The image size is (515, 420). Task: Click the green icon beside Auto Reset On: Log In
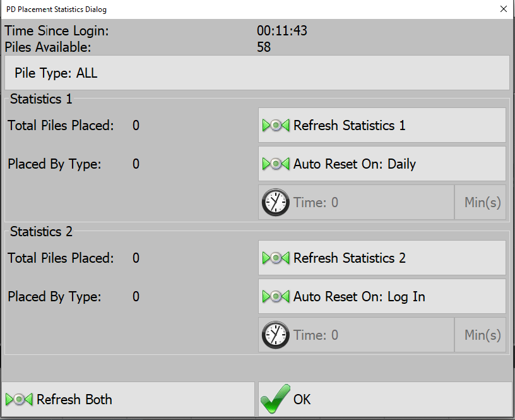point(276,297)
